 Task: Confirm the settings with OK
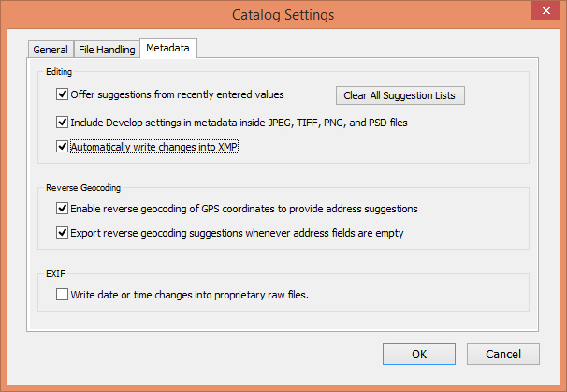tap(419, 354)
